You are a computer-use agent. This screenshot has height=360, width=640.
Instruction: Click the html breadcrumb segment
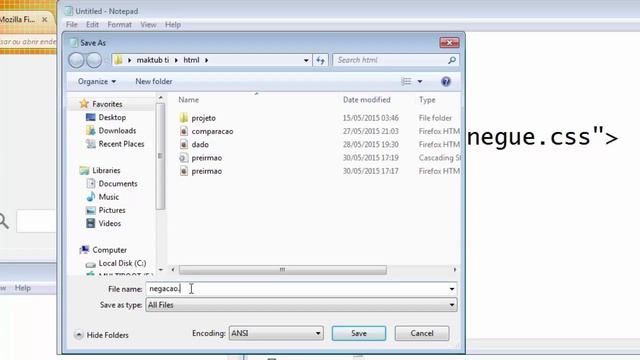pyautogui.click(x=191, y=60)
